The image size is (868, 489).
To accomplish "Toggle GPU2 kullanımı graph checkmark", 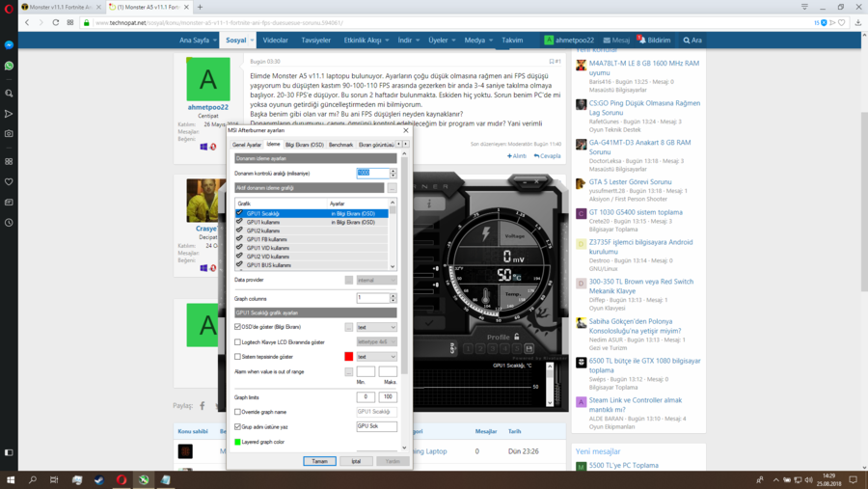I will coord(239,231).
